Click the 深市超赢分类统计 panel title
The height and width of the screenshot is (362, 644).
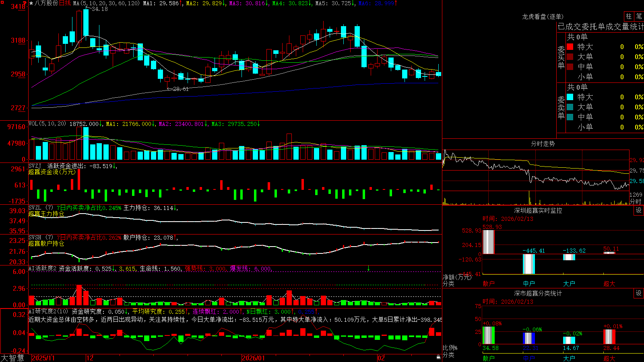(538, 293)
